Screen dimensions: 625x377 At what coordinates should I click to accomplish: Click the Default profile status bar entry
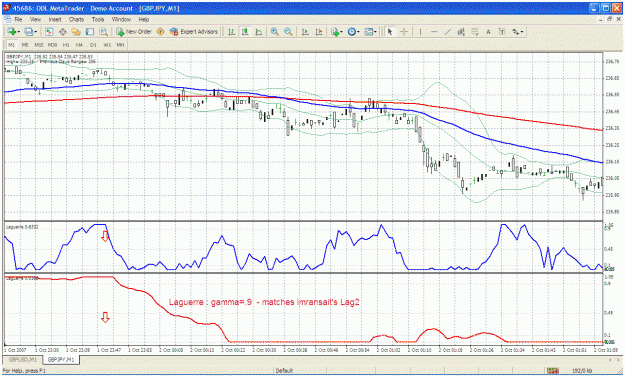coord(285,371)
